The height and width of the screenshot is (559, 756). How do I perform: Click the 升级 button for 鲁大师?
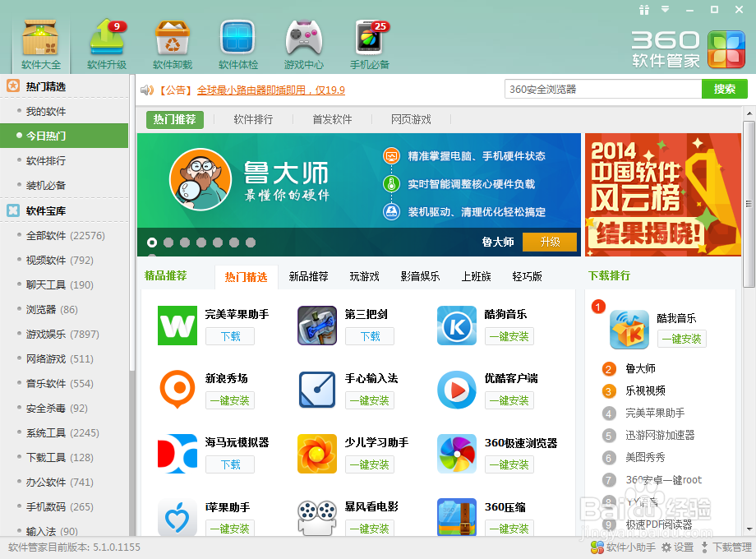click(551, 243)
